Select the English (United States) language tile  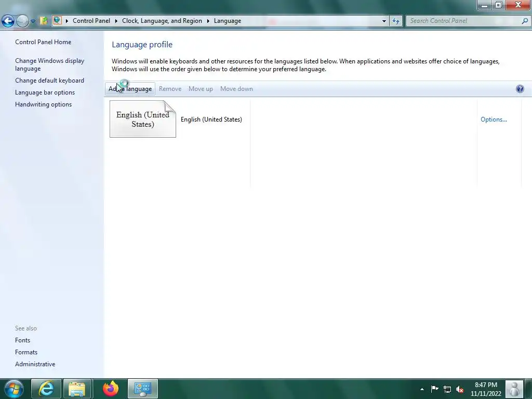pyautogui.click(x=143, y=119)
